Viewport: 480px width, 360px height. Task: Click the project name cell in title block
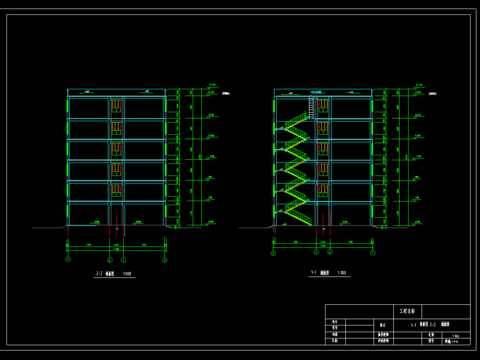(407, 311)
